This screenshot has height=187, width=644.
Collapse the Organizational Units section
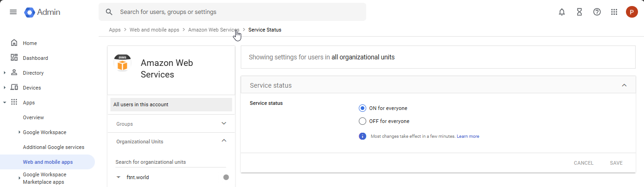(x=224, y=141)
